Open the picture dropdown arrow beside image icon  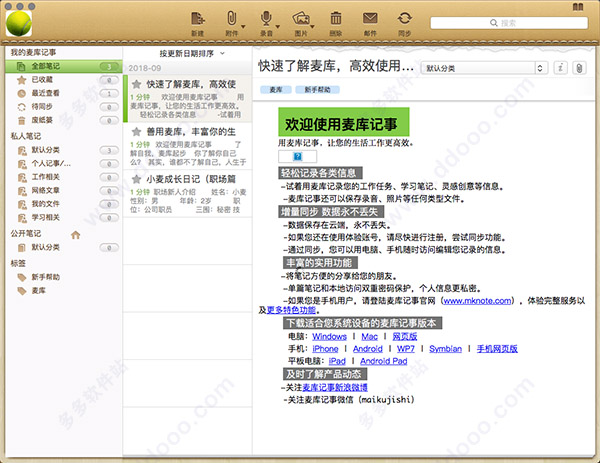(312, 26)
